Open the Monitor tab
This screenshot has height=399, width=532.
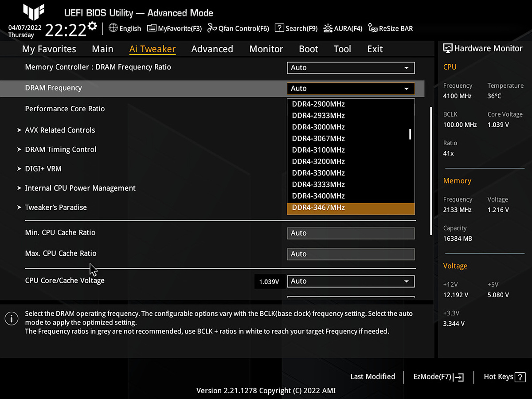tap(266, 49)
